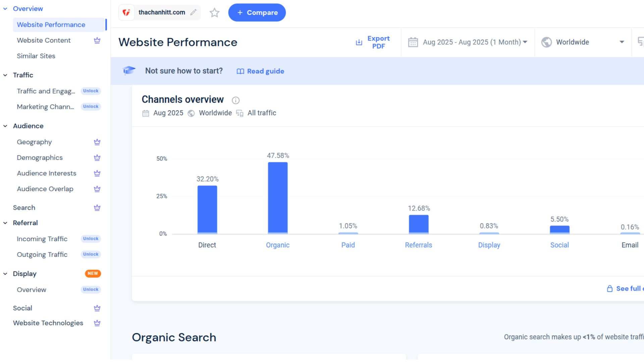644x362 pixels.
Task: Click the crown icon beside Website Content
Action: tap(97, 41)
